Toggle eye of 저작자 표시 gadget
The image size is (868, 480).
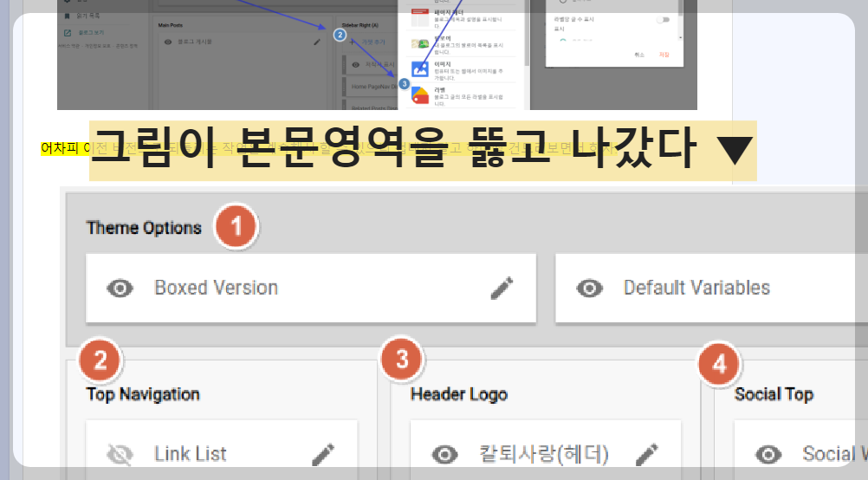[355, 65]
